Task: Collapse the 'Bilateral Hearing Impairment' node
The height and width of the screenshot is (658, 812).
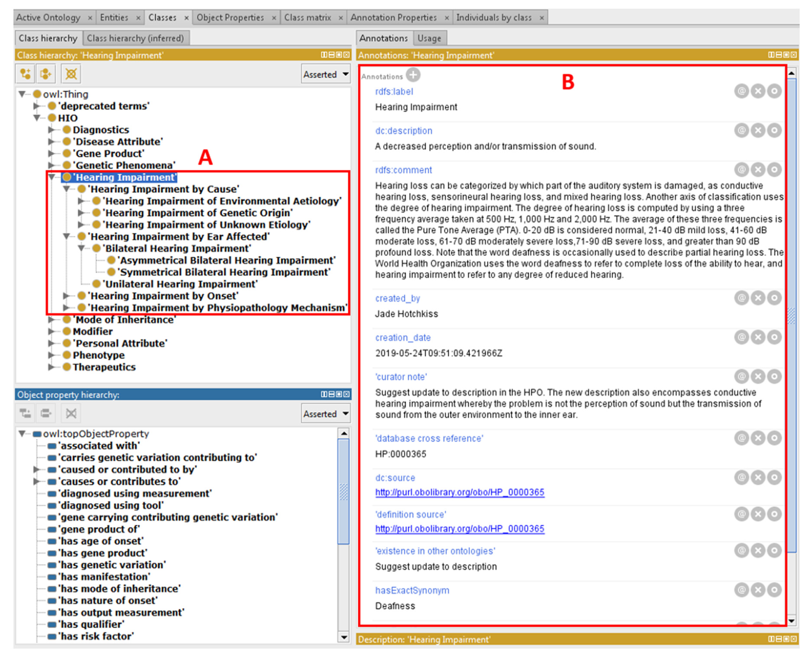Action: coord(81,248)
